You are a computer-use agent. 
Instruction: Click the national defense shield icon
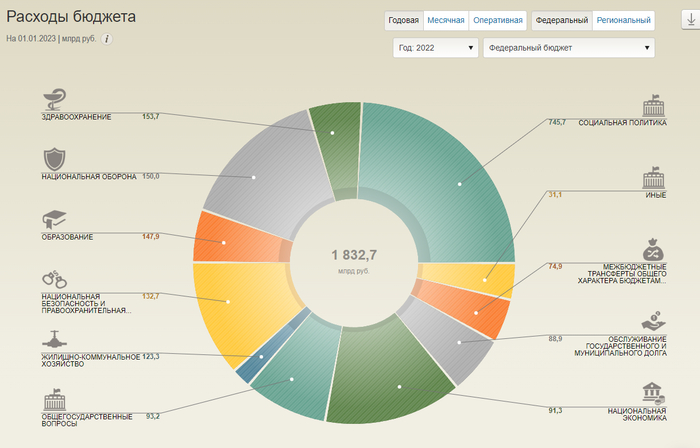click(x=54, y=159)
